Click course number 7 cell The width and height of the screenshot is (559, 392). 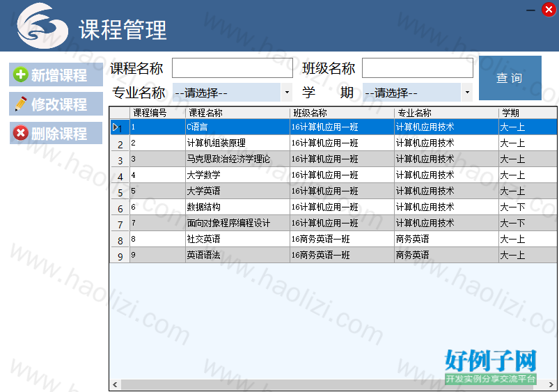(157, 224)
